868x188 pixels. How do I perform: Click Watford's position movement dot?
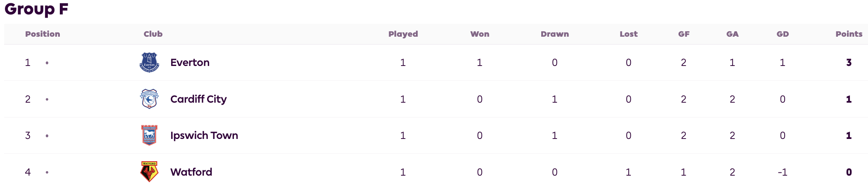pyautogui.click(x=47, y=172)
